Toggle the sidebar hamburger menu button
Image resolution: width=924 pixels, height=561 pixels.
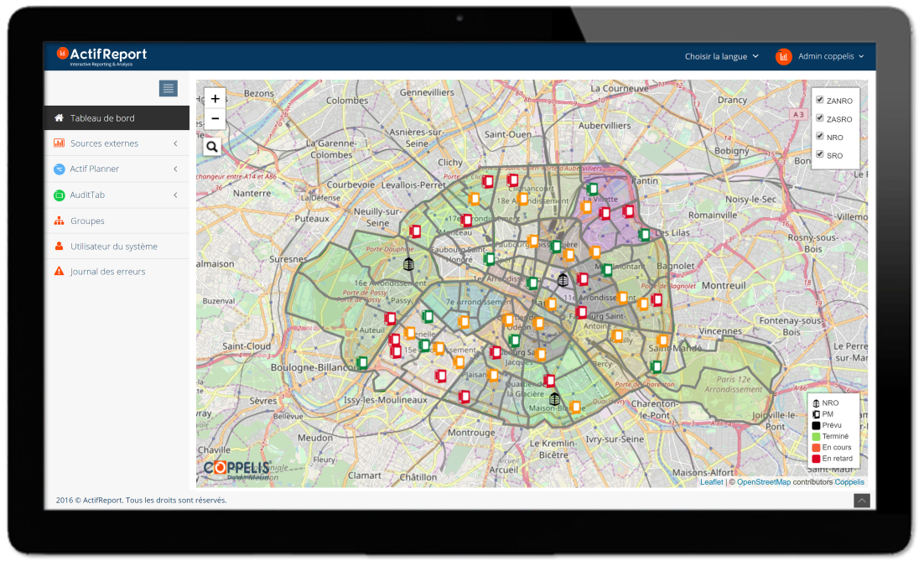coord(168,88)
